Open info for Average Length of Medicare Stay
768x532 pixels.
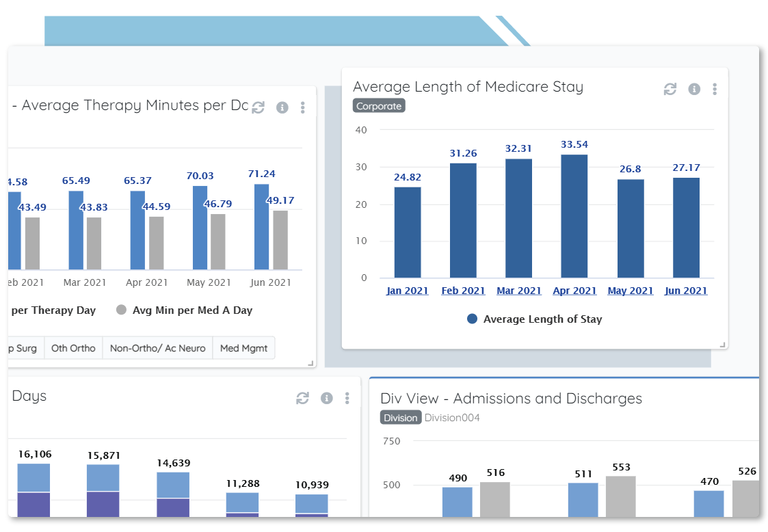[694, 89]
